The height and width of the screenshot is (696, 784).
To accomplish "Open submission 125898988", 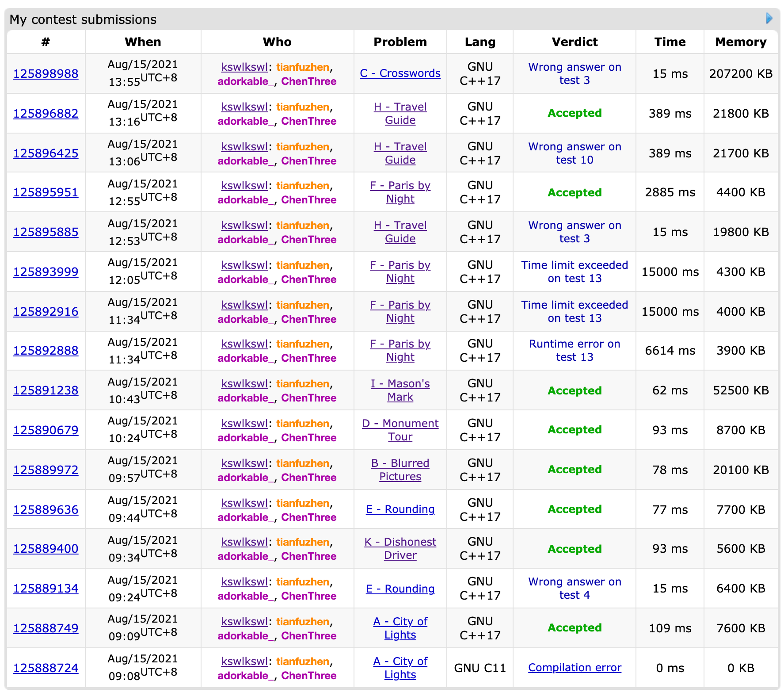I will click(46, 74).
